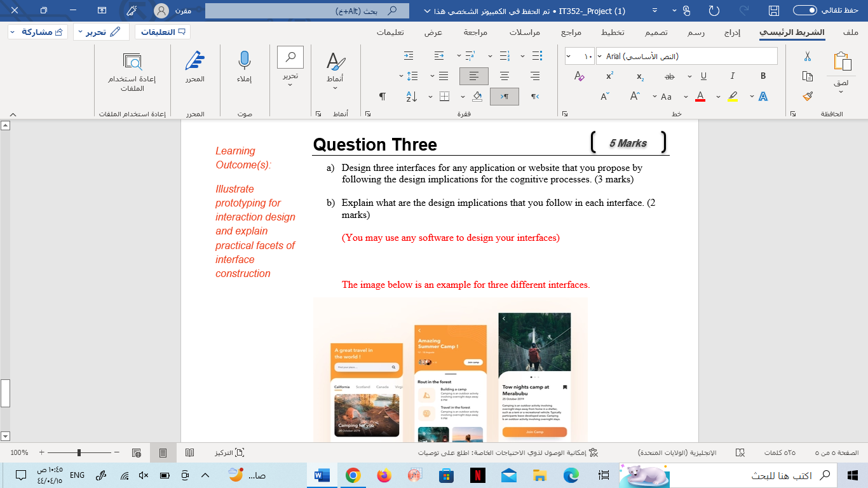Click the Editor (المحرر) button
Viewport: 868px width, 488px height.
(x=195, y=67)
